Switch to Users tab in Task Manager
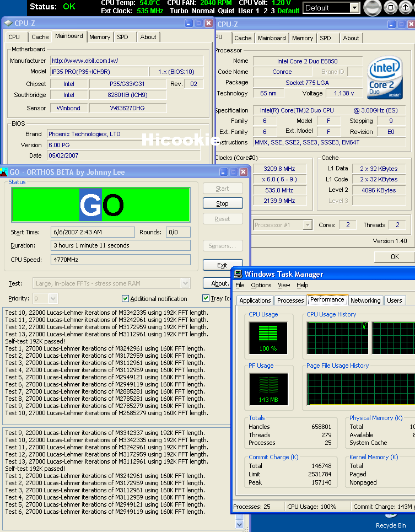 click(394, 300)
